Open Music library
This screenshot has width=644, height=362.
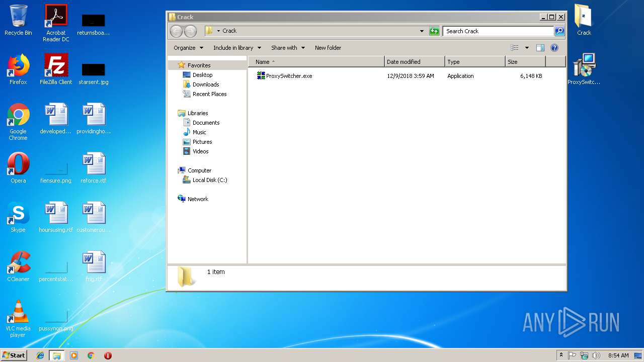(x=199, y=132)
